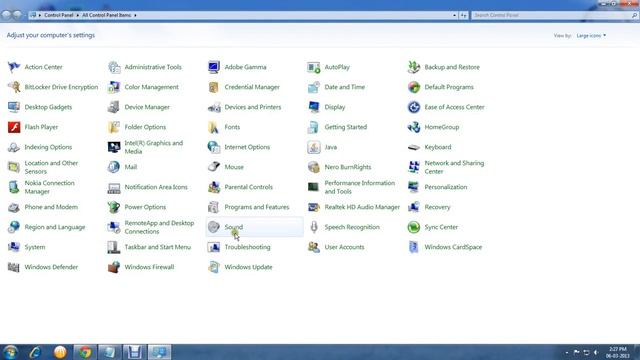This screenshot has width=640, height=360.
Task: Click the Adobe Gamma monitor icon
Action: 213,67
